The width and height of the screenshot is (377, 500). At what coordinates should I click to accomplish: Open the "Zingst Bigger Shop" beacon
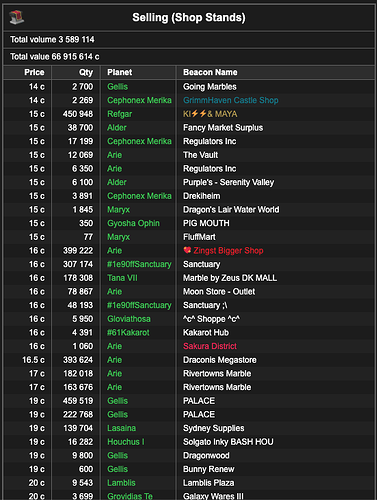[x=228, y=251]
